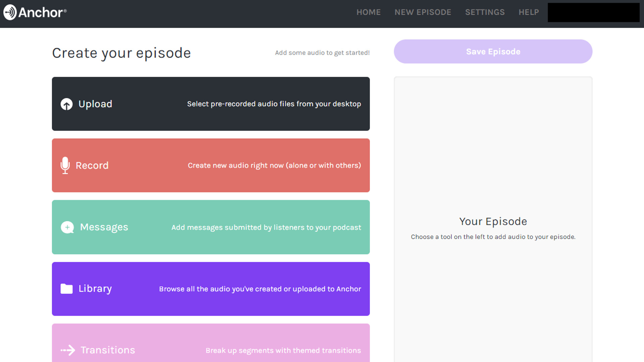
Task: Click the Messages speech bubble icon
Action: click(x=67, y=227)
